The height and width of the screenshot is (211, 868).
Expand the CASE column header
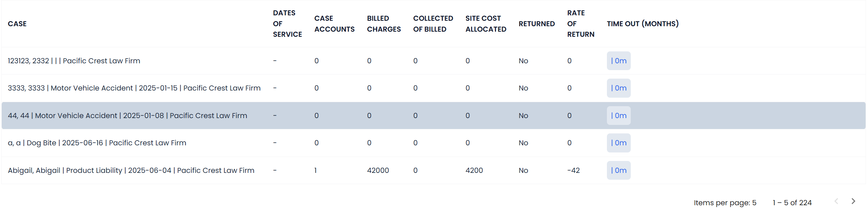tap(17, 23)
